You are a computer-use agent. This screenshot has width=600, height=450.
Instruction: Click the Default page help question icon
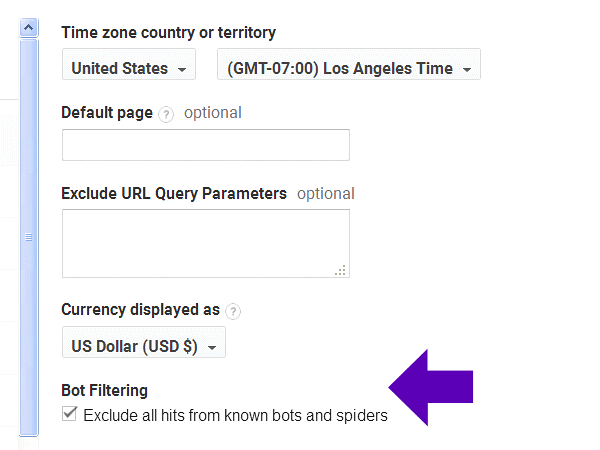tap(166, 114)
